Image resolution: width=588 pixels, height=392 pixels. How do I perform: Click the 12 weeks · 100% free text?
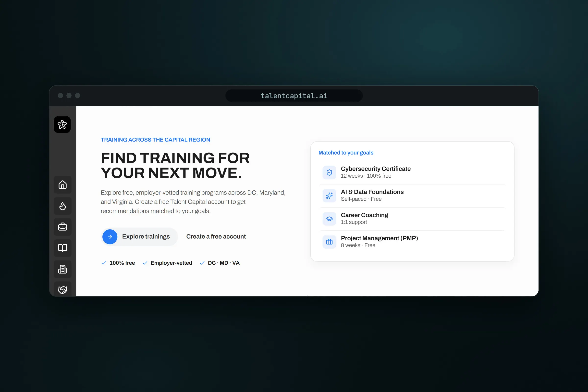pos(366,176)
